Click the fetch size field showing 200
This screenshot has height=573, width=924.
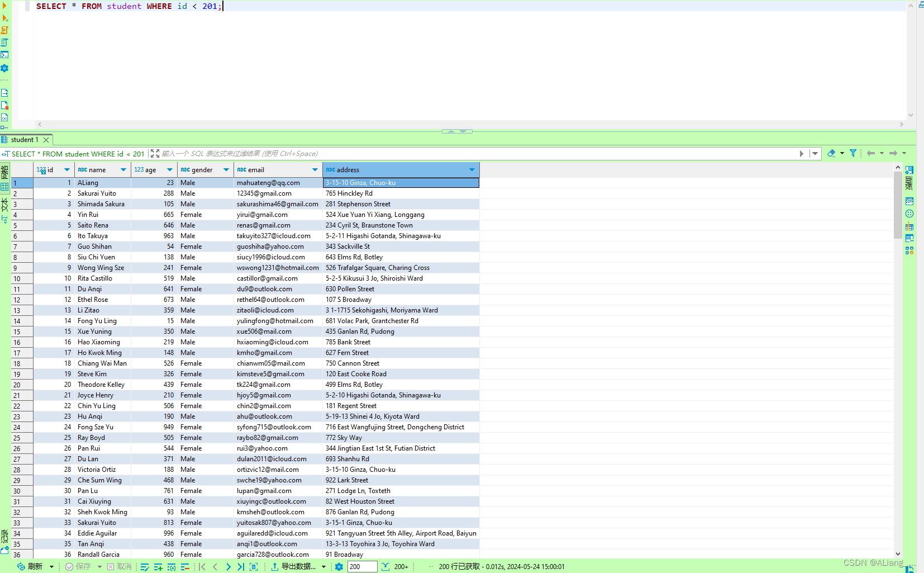362,567
